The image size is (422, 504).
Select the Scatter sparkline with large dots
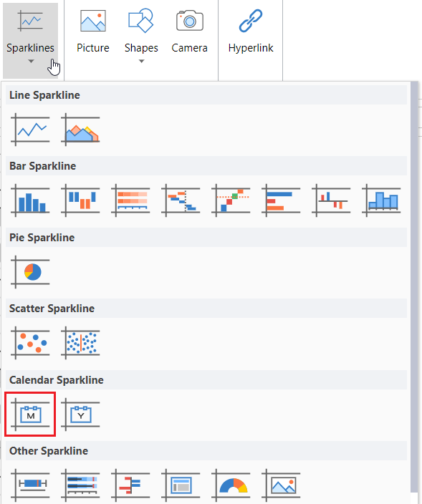pyautogui.click(x=30, y=343)
